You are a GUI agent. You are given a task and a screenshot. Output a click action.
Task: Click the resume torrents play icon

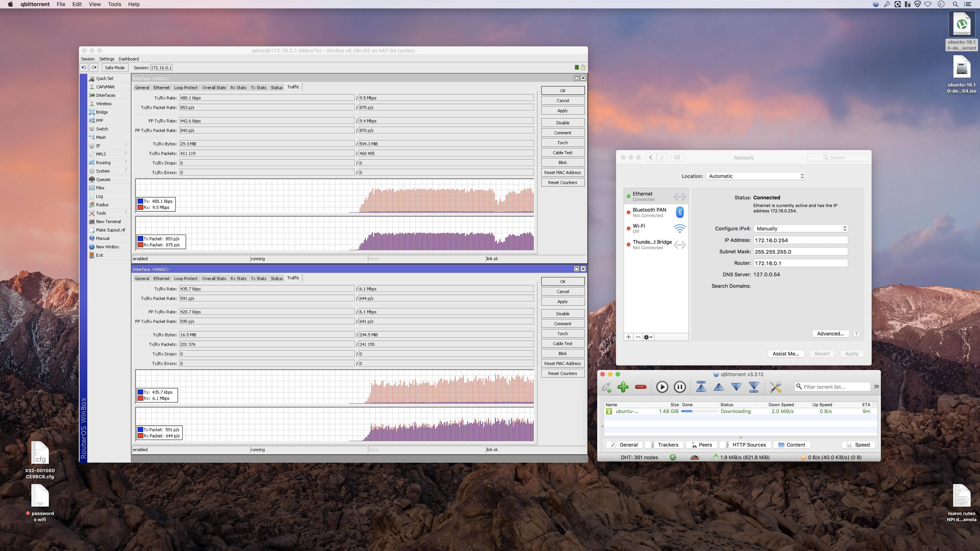662,387
